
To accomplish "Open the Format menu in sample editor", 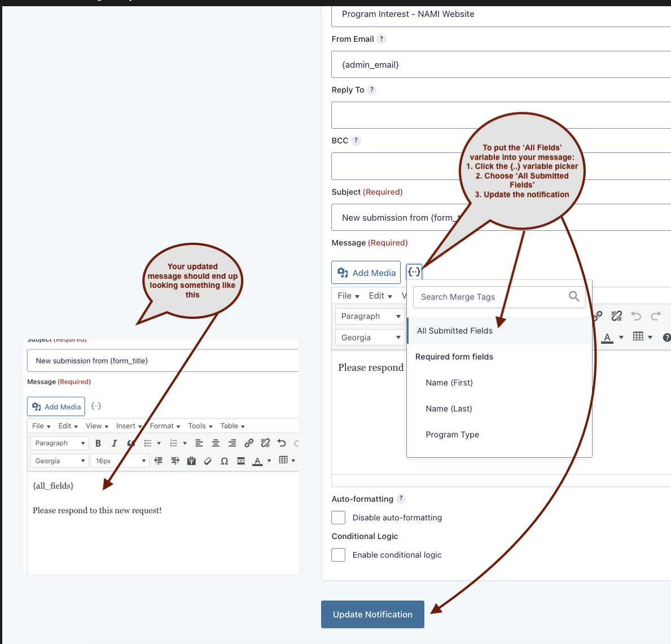I will (165, 426).
